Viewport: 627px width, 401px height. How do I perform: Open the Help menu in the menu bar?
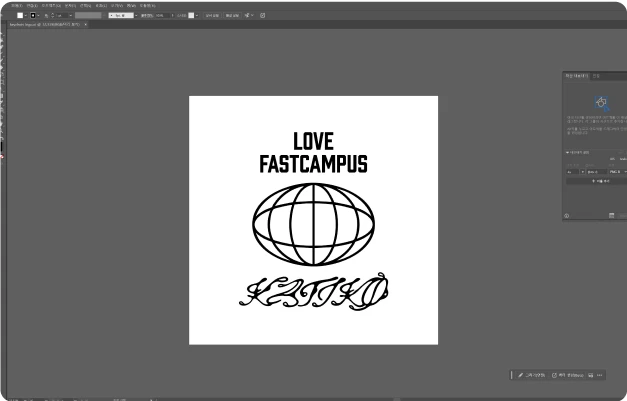point(148,6)
